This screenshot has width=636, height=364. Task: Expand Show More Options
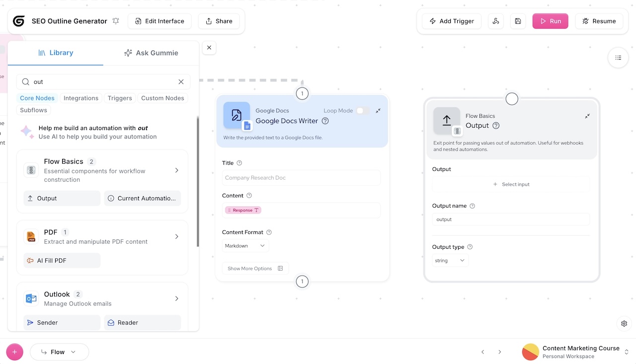tap(255, 269)
